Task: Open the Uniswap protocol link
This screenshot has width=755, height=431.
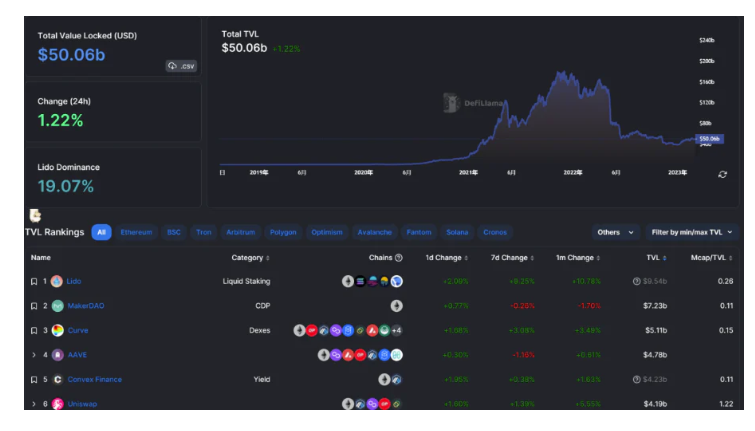Action: coord(82,404)
